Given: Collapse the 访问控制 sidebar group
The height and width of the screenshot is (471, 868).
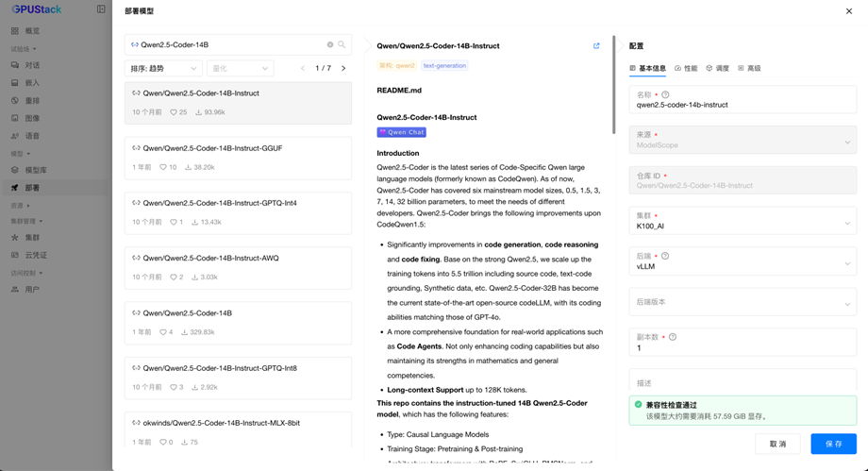Looking at the screenshot, I should 26,273.
